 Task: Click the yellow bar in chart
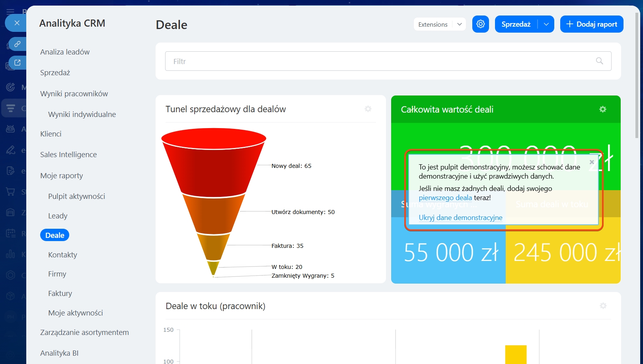point(516,354)
